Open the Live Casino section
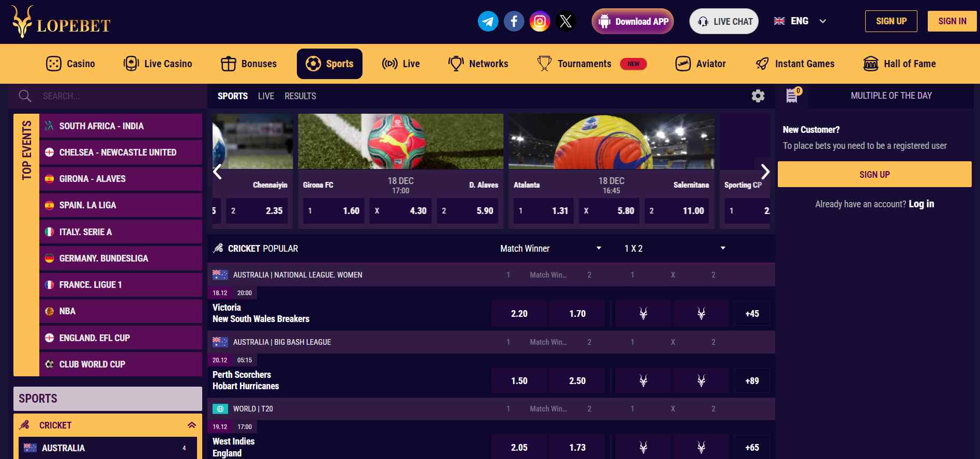980x459 pixels. coord(158,64)
